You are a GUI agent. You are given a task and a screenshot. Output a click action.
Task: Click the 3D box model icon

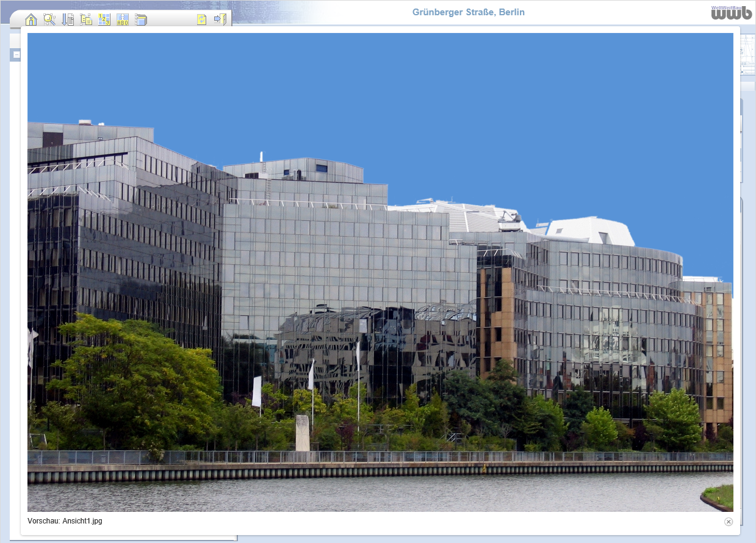coord(141,20)
